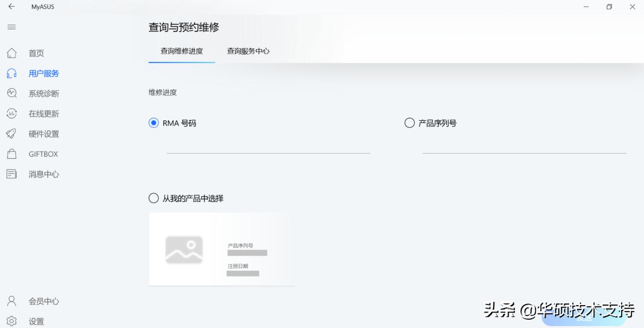Image resolution: width=644 pixels, height=328 pixels.
Task: Open the 消息中心 message center icon
Action: click(12, 174)
